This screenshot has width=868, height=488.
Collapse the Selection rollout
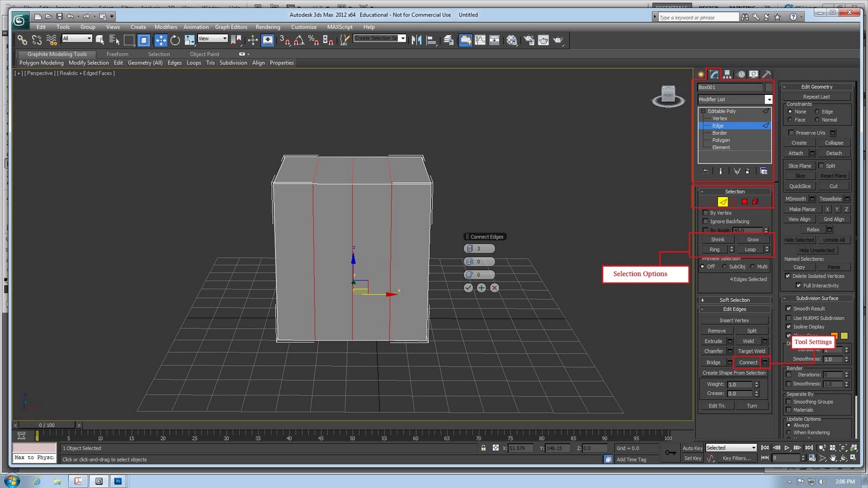coord(702,192)
